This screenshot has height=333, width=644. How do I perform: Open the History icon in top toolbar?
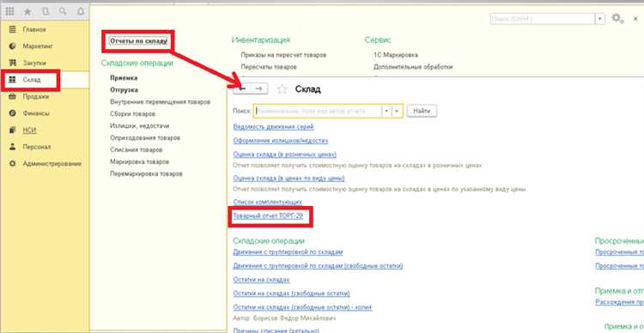tap(46, 12)
